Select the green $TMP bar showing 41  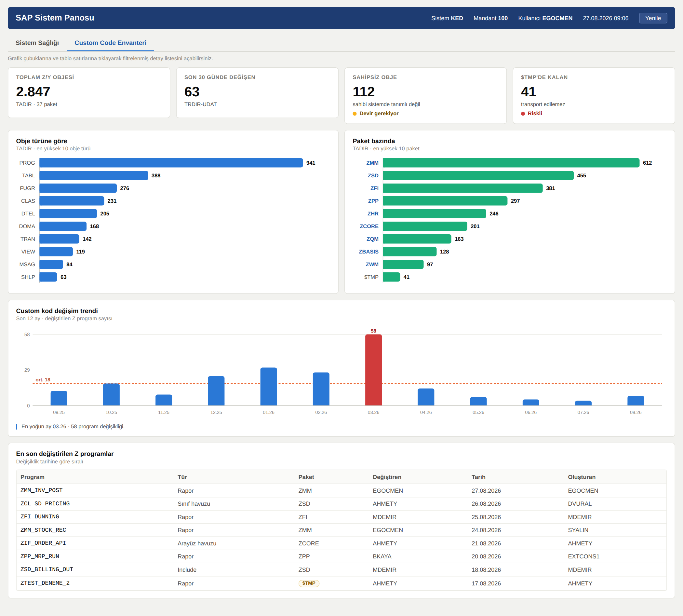click(x=391, y=277)
